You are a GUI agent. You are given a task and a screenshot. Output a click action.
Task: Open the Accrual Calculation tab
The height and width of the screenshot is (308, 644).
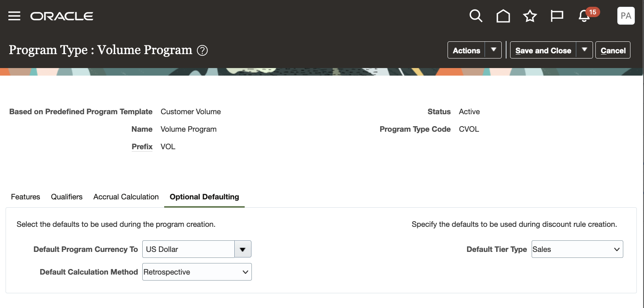click(126, 197)
